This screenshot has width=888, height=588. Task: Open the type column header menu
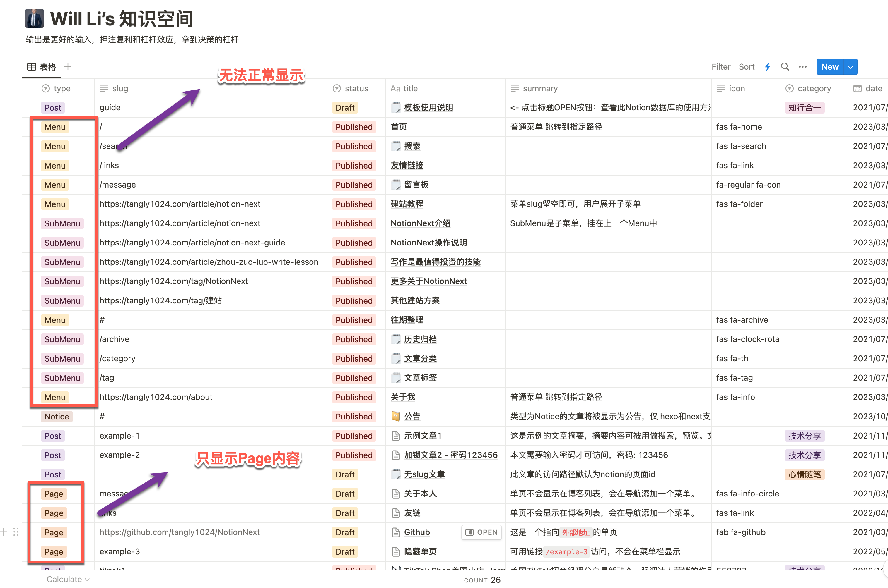56,88
